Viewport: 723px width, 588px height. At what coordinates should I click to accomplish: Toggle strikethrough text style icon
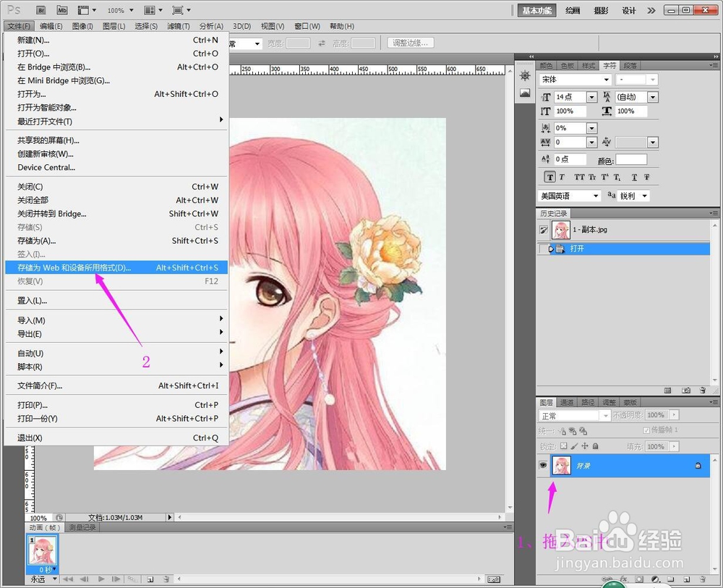[646, 177]
